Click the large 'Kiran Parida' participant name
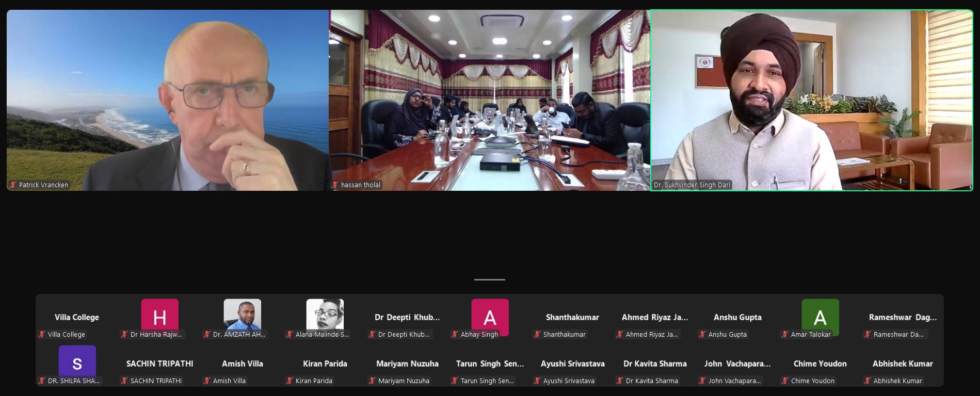 pyautogui.click(x=325, y=364)
